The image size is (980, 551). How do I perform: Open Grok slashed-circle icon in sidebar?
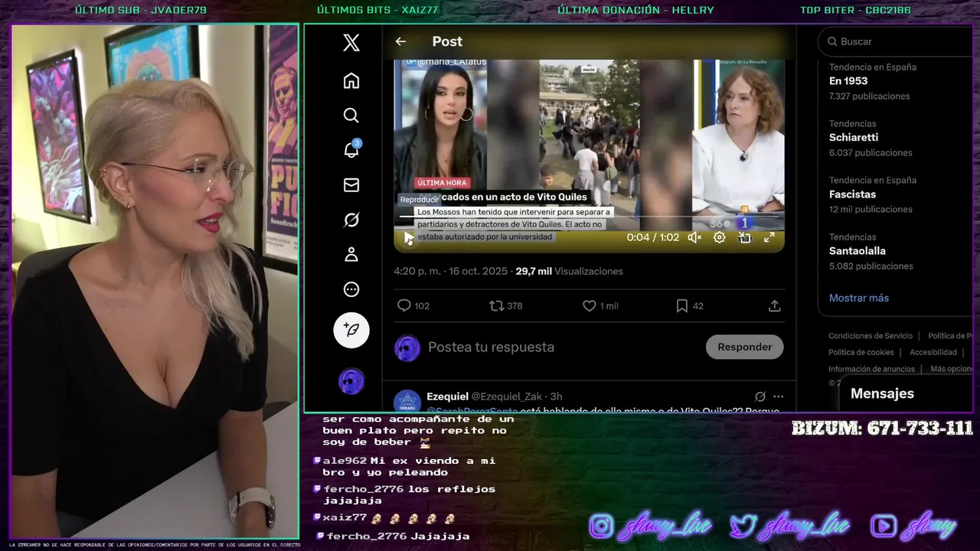[x=351, y=220]
